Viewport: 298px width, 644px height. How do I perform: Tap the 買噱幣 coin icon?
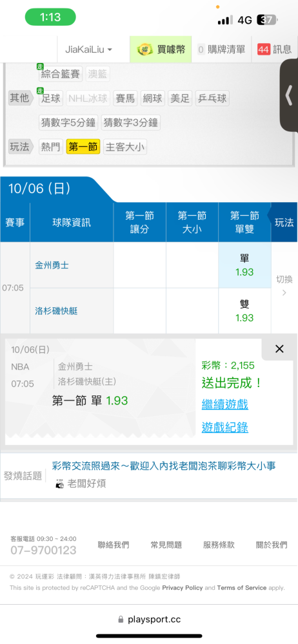(145, 50)
